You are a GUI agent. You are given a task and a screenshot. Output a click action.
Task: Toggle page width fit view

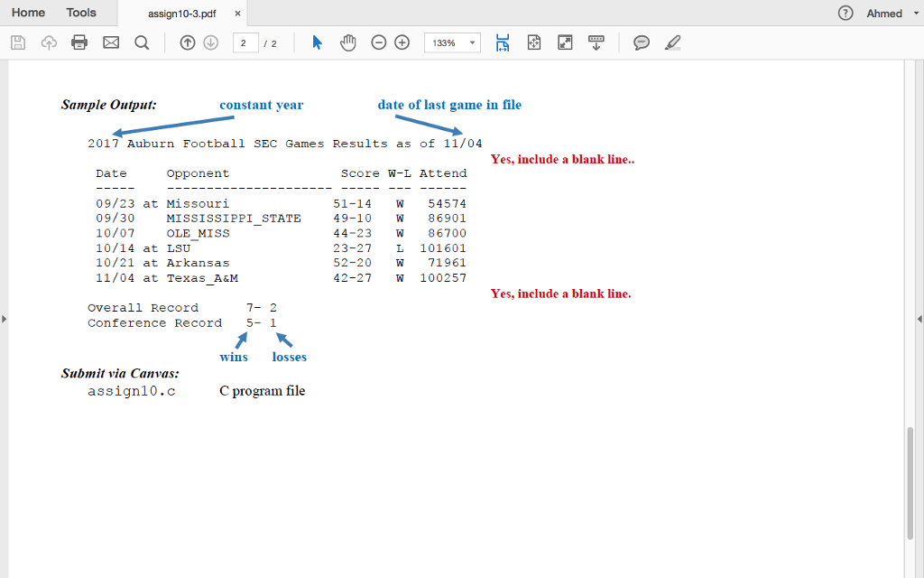503,42
